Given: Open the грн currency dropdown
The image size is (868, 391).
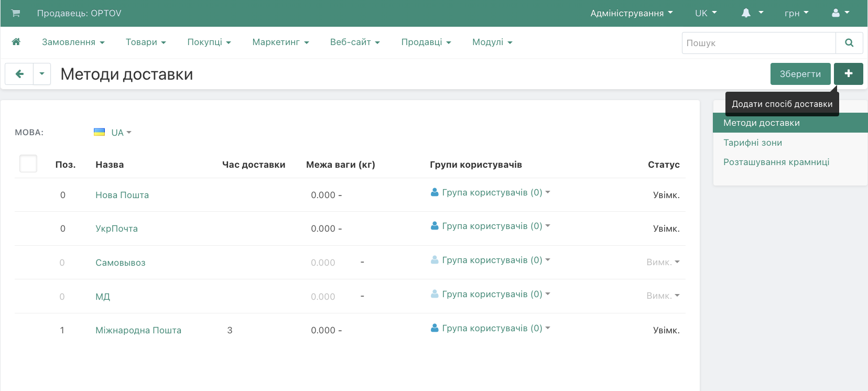Looking at the screenshot, I should coord(796,13).
